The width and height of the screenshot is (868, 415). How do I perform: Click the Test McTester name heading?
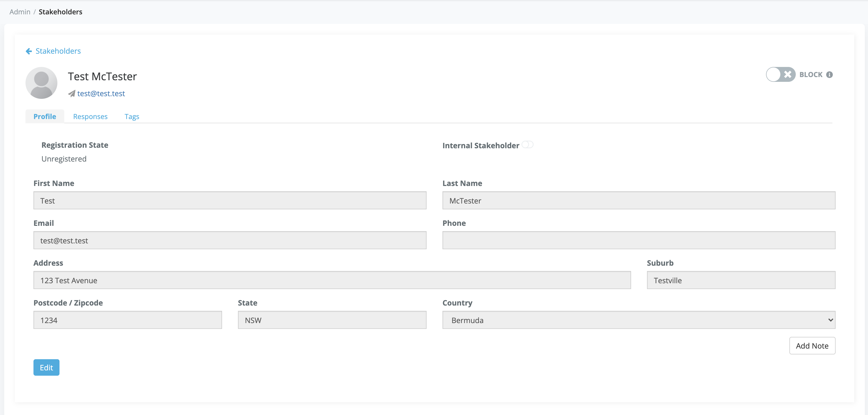click(x=103, y=77)
